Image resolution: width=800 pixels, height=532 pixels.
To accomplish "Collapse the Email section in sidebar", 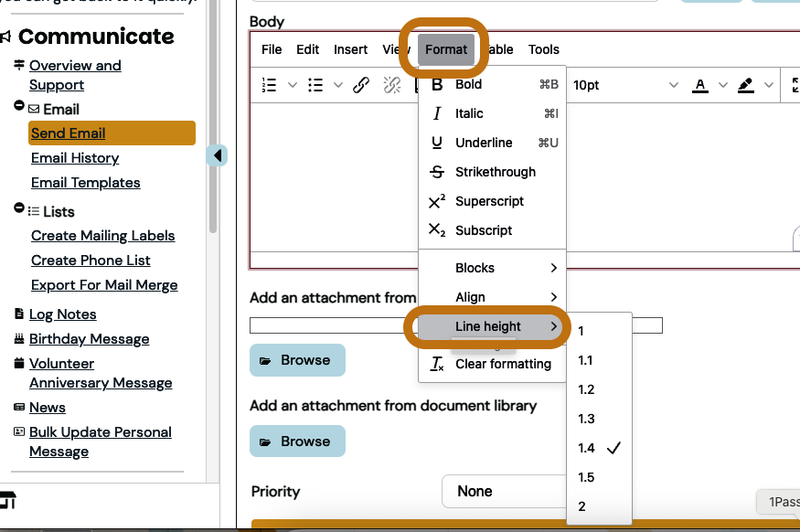I will pos(19,107).
